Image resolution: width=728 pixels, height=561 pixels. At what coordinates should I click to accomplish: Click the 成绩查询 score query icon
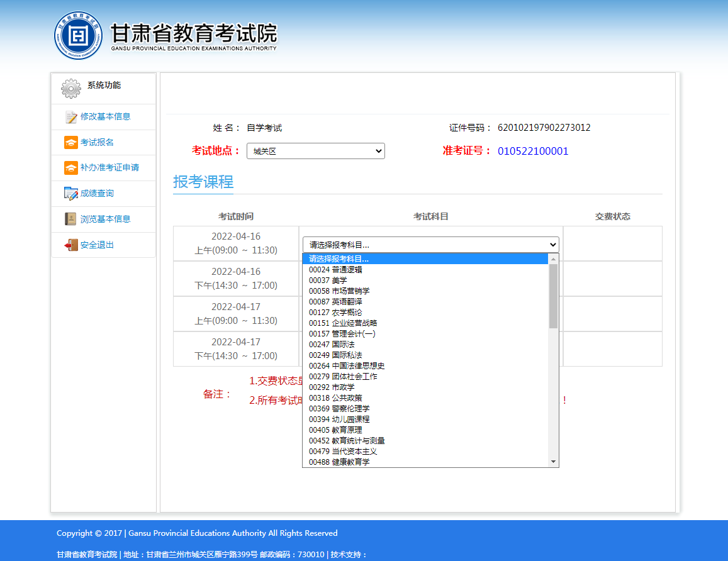(x=71, y=193)
